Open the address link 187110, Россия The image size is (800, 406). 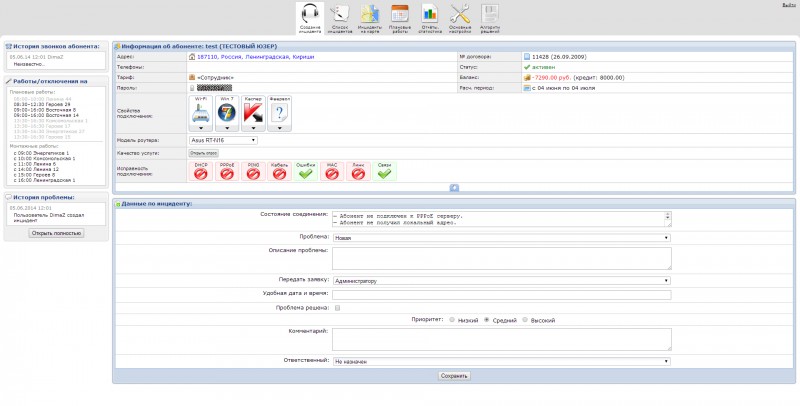(256, 57)
